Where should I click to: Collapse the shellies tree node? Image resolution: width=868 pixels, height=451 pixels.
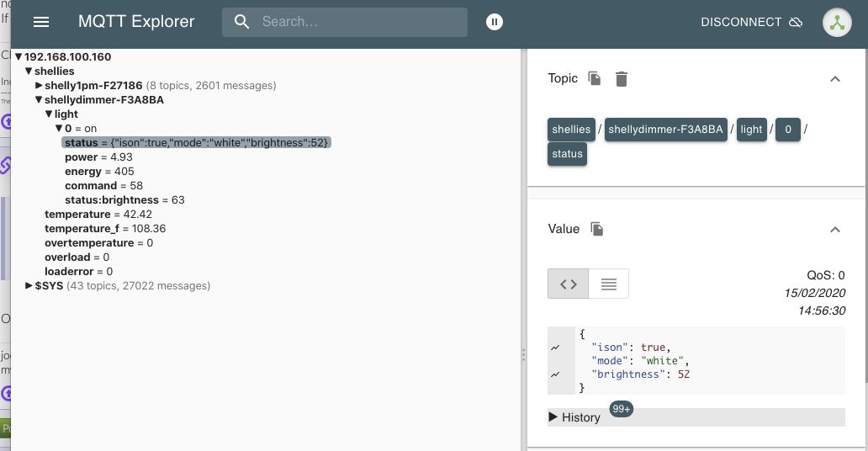point(29,71)
